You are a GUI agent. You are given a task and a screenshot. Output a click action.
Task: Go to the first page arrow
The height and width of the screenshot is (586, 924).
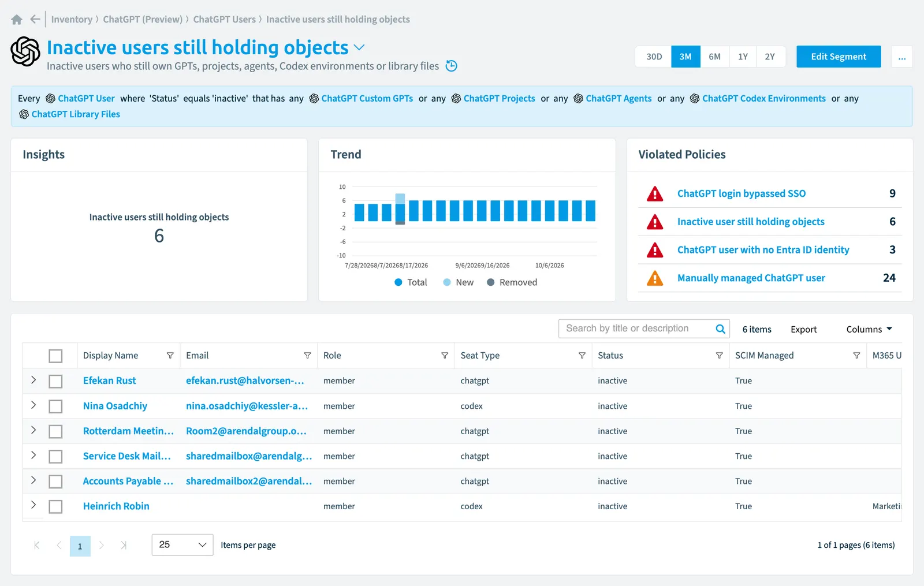point(37,545)
